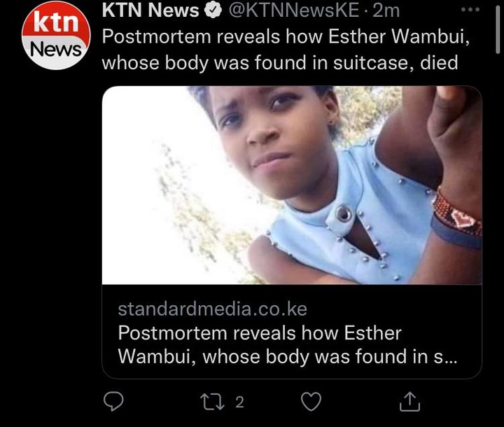Click the truncated card line ending 'found in s...'
Screen dimensions: 504x427
pos(288,357)
